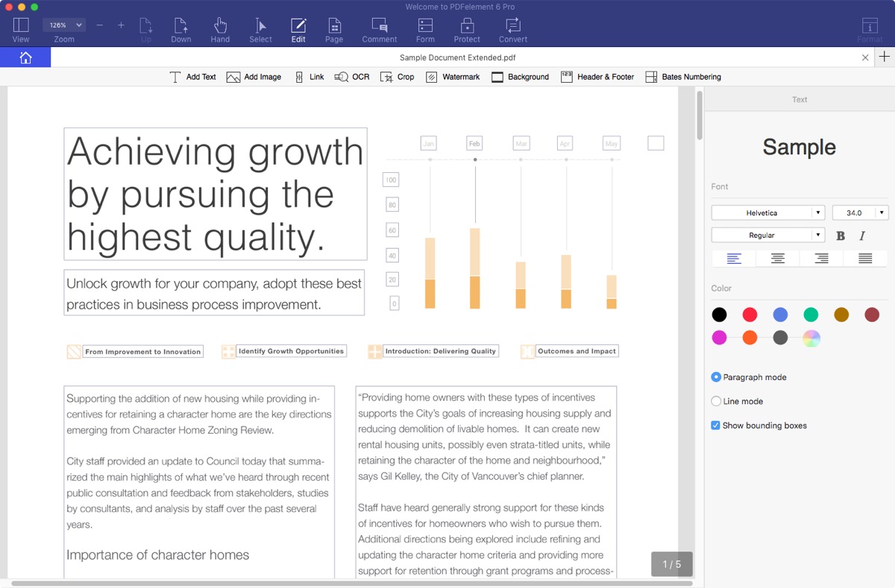Click Header & Footer button
895x588 pixels.
tap(597, 77)
